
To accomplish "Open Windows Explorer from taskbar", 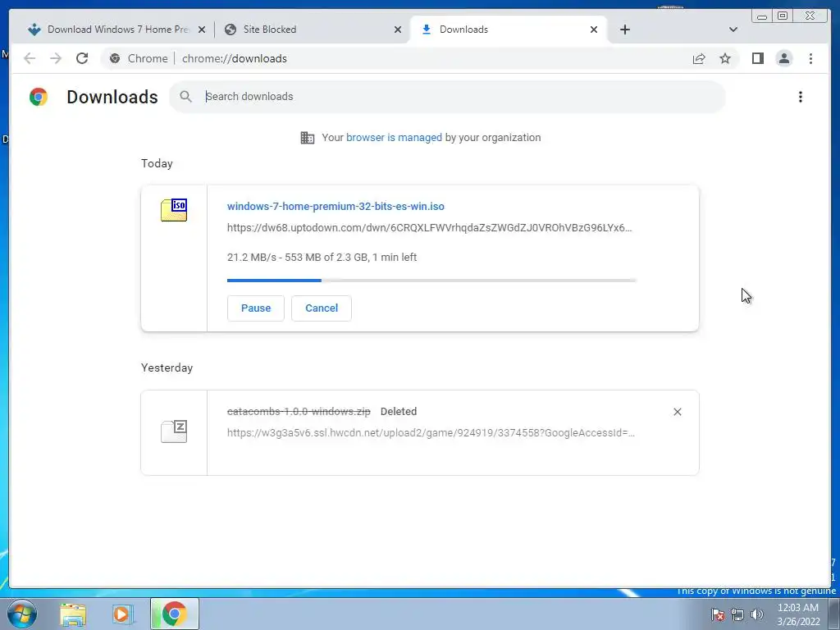I will (x=73, y=614).
